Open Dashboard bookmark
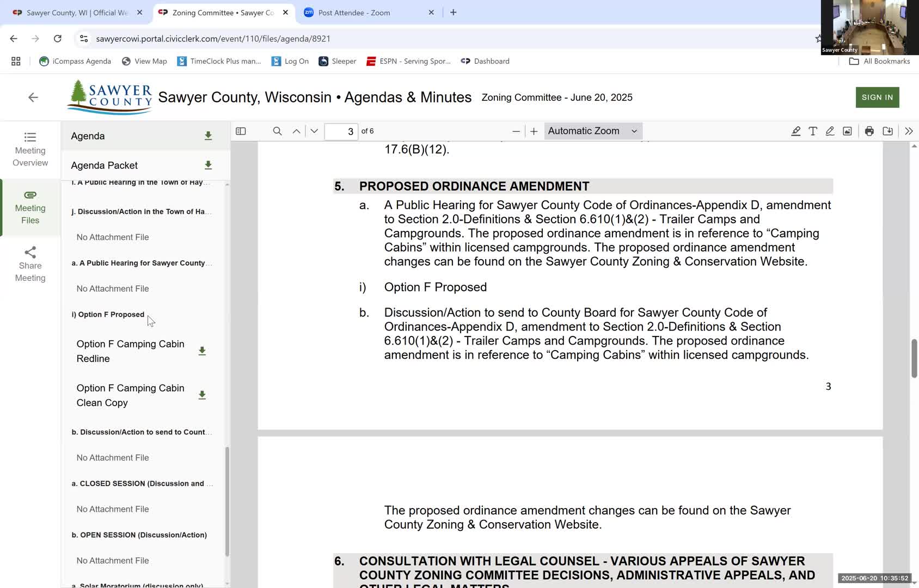 (485, 62)
